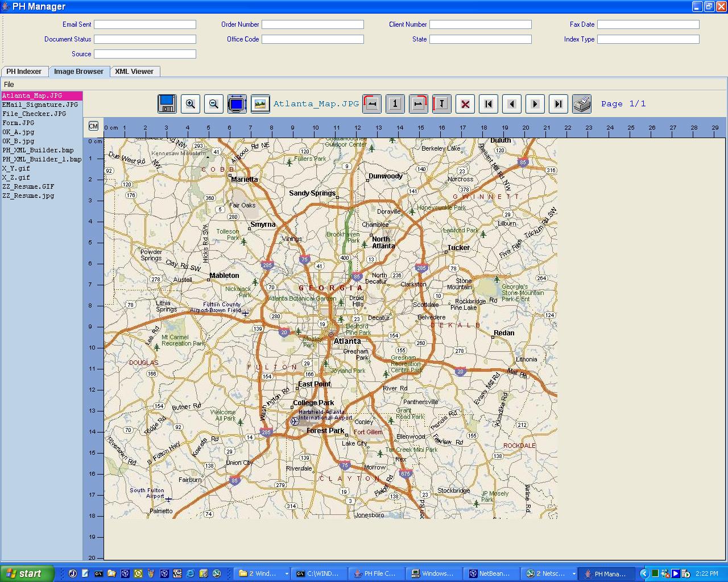Click the save floppy disk icon

(x=167, y=103)
